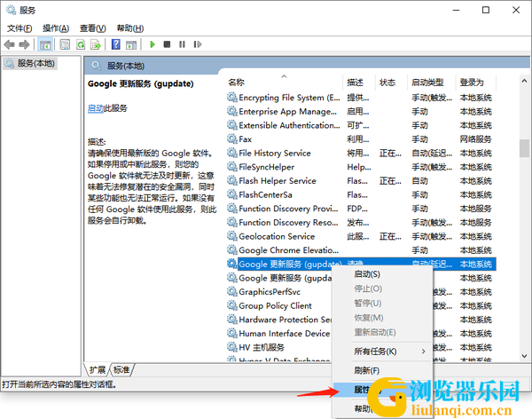
Task: Click the Refresh toolbar icon
Action: click(x=81, y=44)
